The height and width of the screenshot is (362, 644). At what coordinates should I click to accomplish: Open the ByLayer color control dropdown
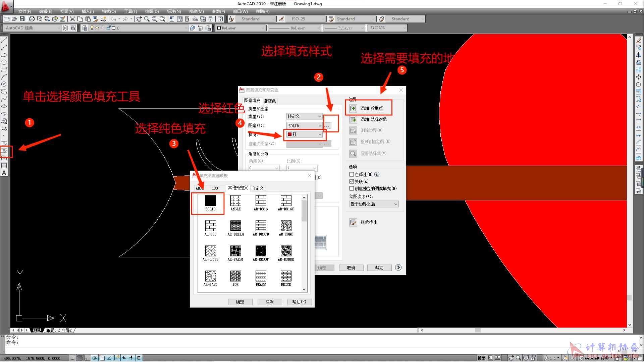[x=240, y=28]
